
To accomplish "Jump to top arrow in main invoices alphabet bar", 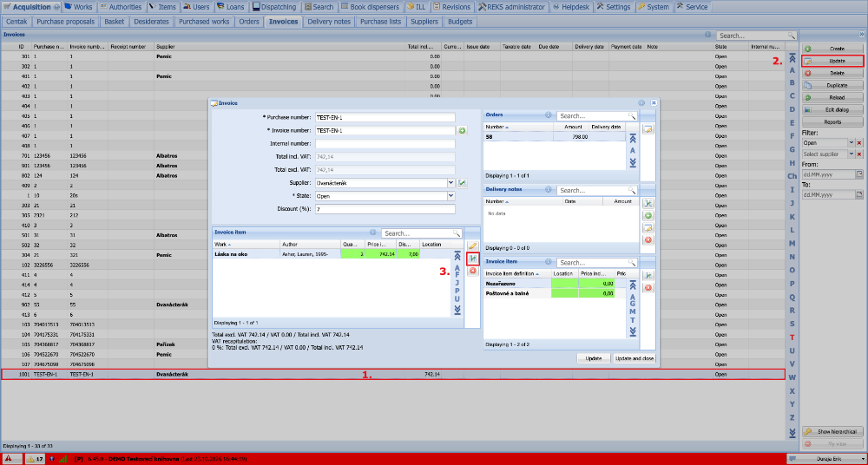I will tap(792, 57).
